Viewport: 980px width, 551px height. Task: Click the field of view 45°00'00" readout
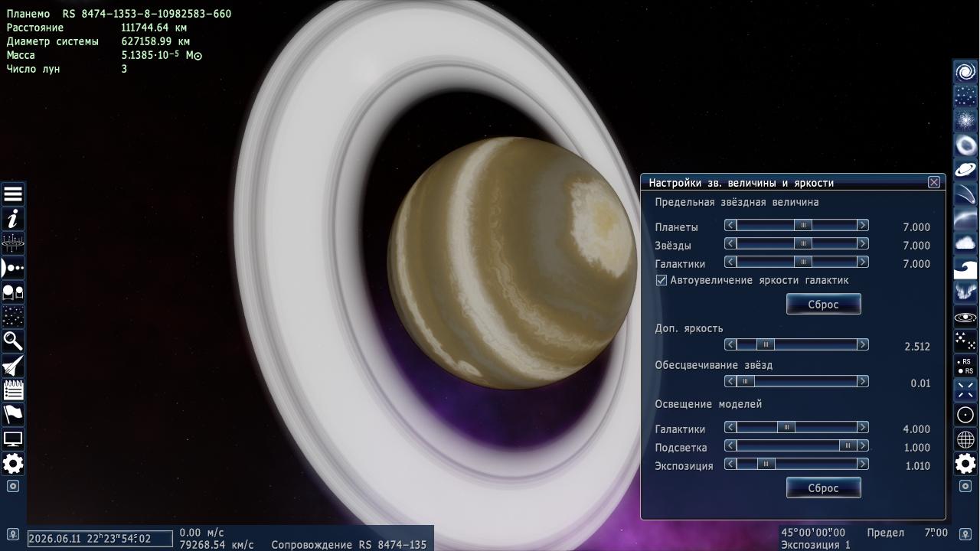[813, 533]
